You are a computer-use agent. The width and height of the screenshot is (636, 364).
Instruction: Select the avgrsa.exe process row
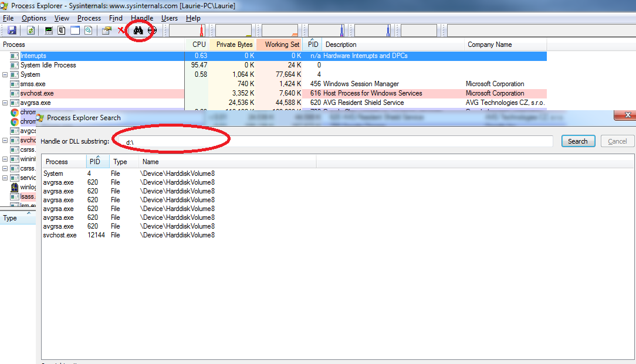click(273, 103)
